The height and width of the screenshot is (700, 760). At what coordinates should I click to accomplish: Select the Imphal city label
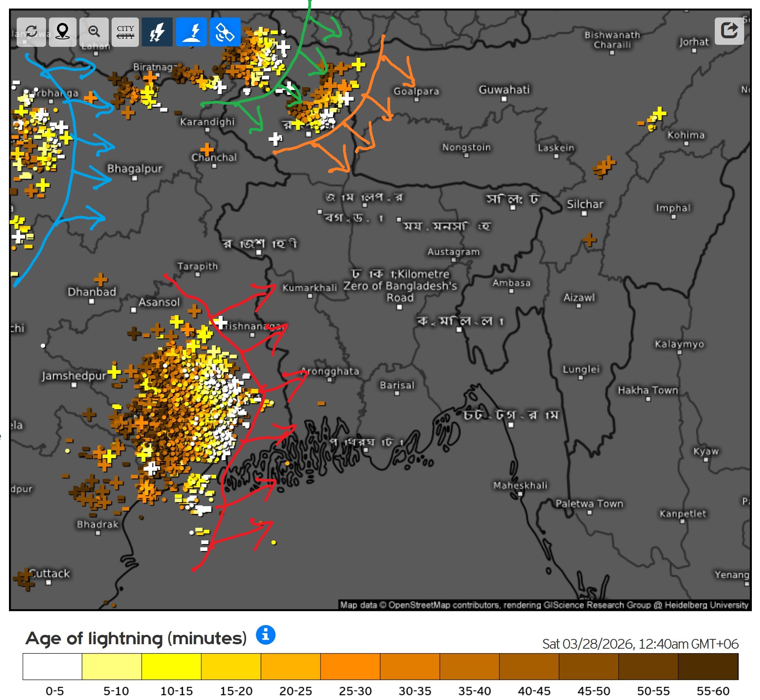(673, 208)
